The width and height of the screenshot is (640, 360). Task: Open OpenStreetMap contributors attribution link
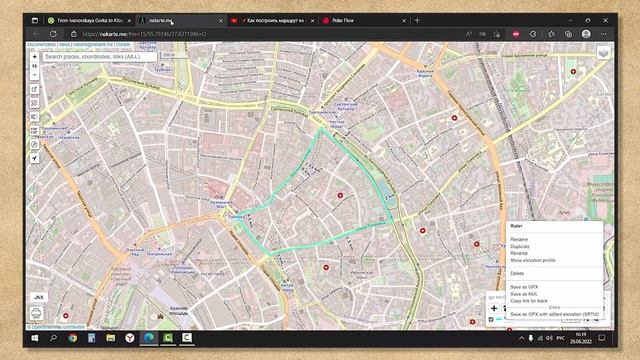tap(58, 327)
